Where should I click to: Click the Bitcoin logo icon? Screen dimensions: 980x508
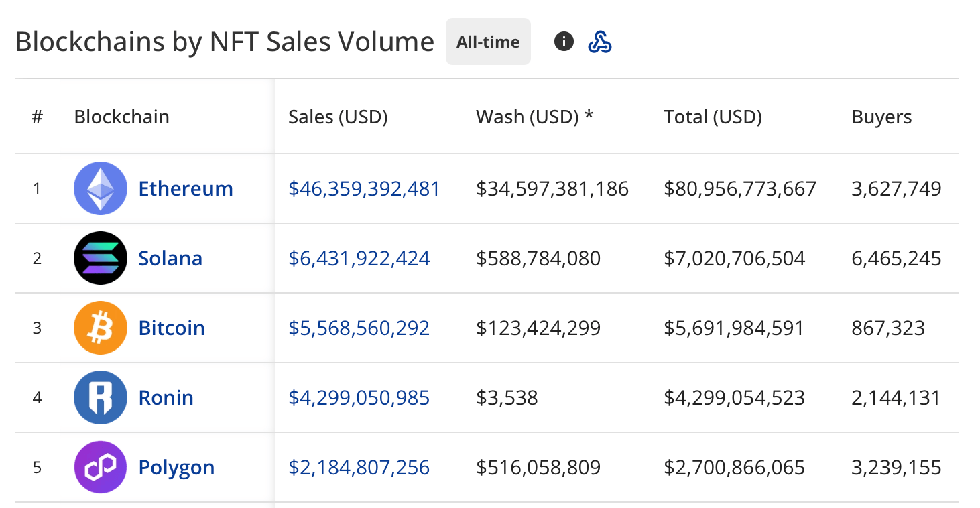[100, 328]
